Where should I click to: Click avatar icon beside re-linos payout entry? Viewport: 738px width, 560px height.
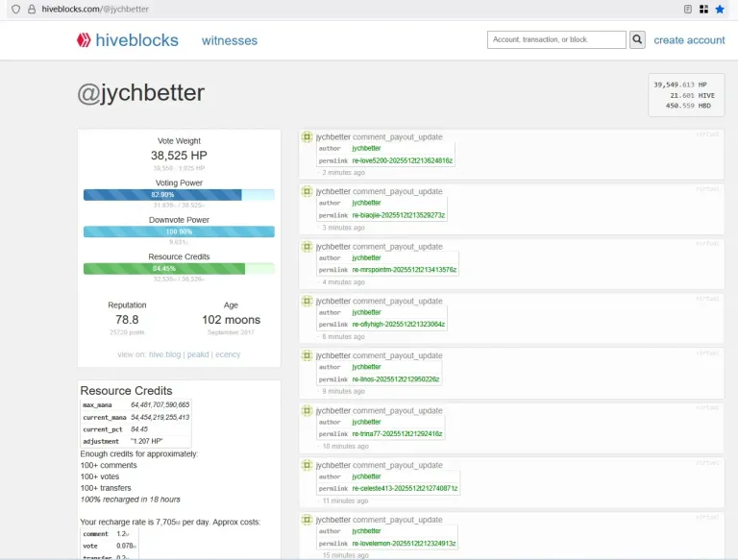tap(307, 355)
